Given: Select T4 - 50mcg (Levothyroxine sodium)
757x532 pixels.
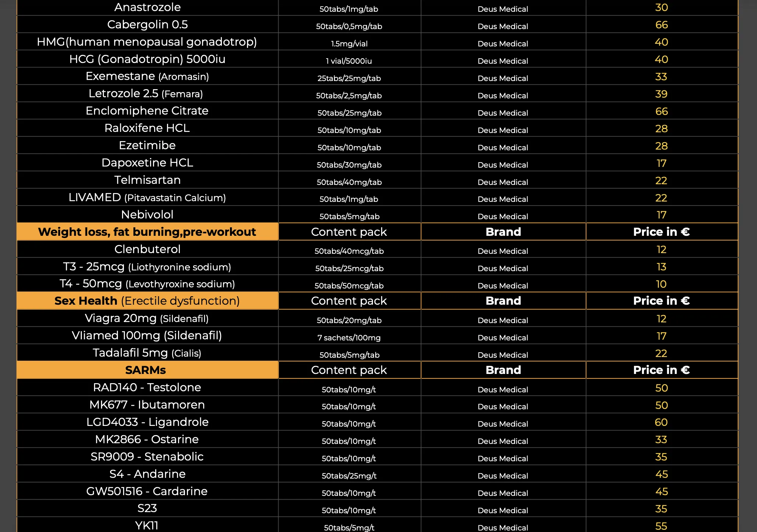Looking at the screenshot, I should (x=147, y=284).
